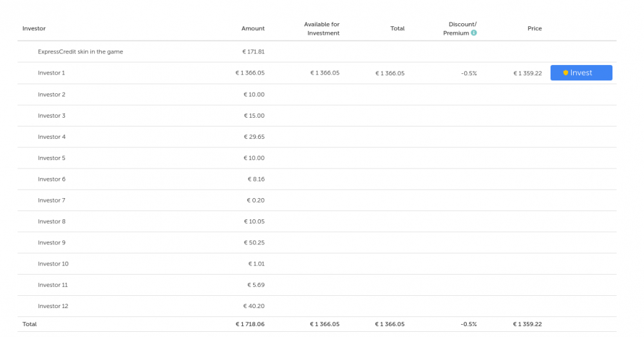The image size is (644, 337).
Task: Click Investor 1's € 1 359.22 price
Action: point(527,73)
